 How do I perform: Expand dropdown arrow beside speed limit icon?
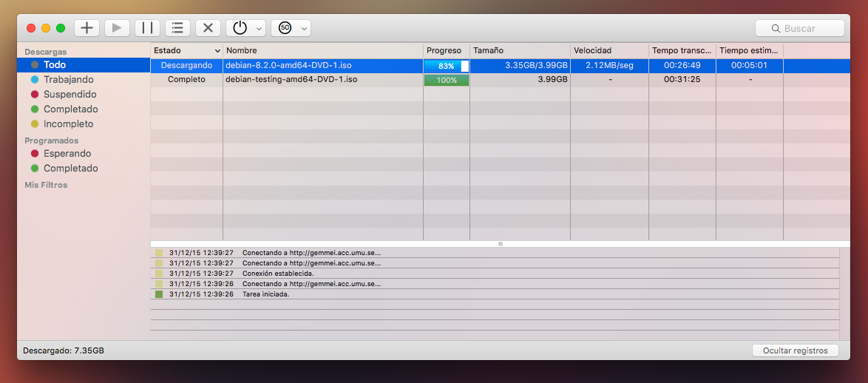(304, 29)
